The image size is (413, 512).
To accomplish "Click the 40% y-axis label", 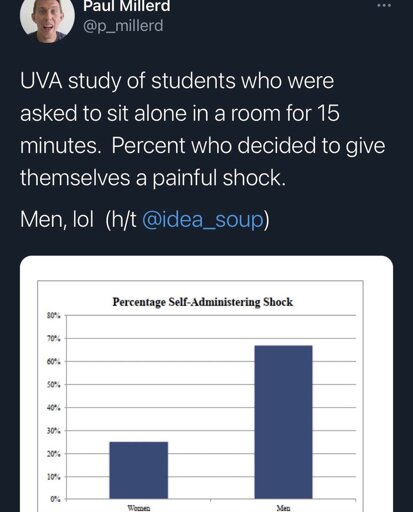I will tap(54, 408).
